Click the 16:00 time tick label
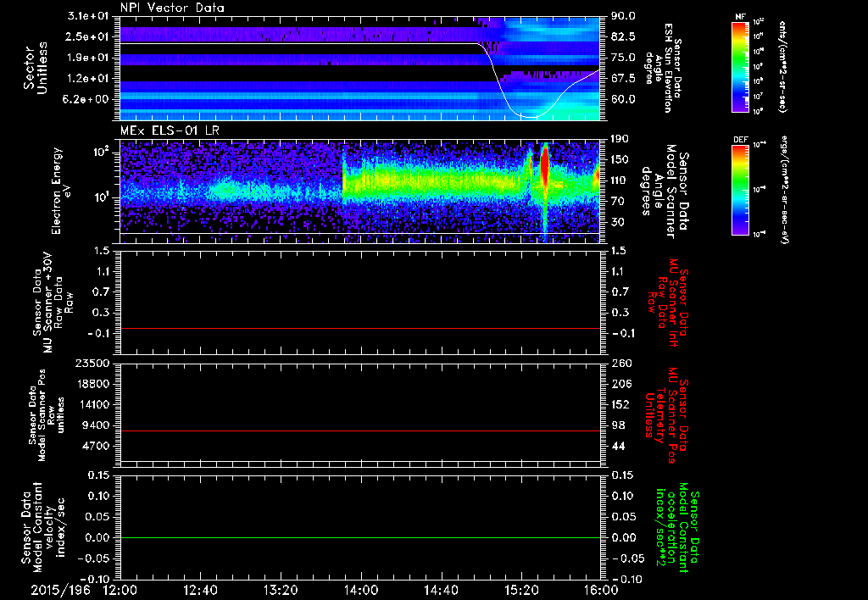This screenshot has height=600, width=868. point(601,590)
